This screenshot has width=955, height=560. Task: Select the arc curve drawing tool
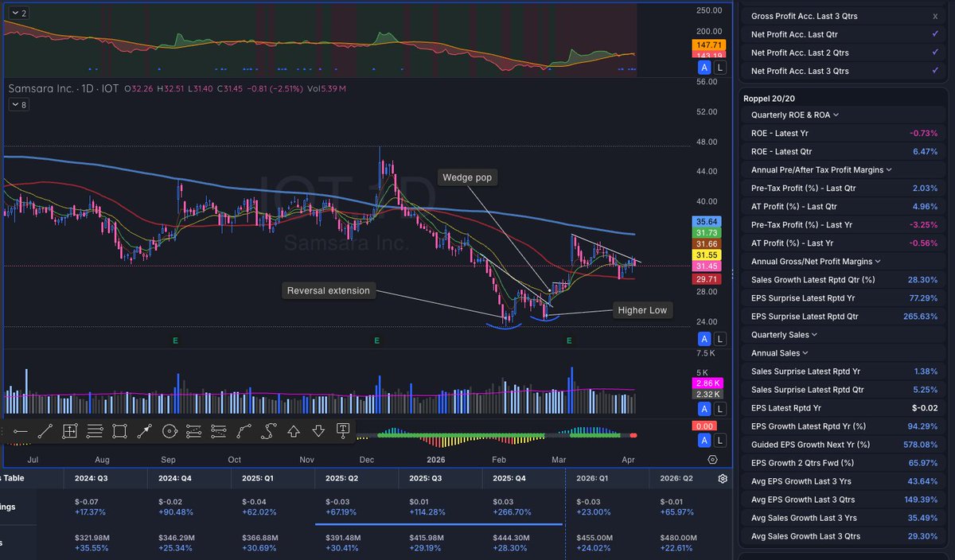coord(244,431)
